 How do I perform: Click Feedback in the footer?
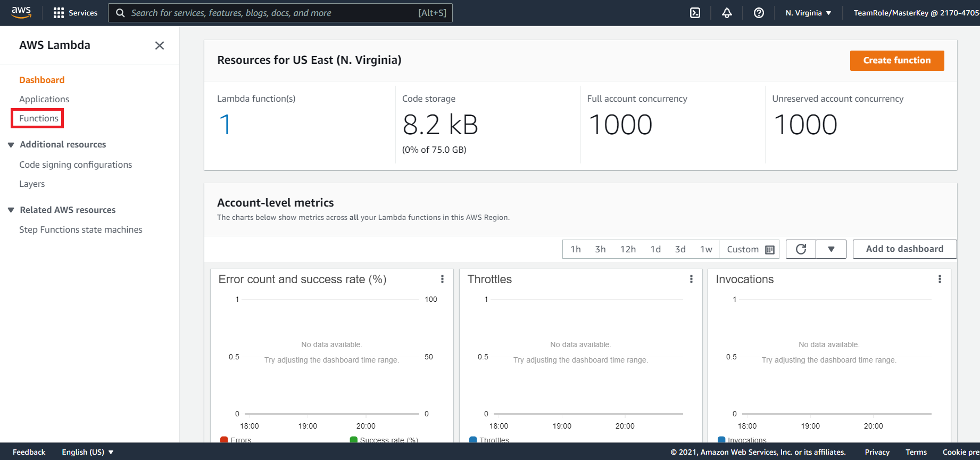tap(29, 452)
